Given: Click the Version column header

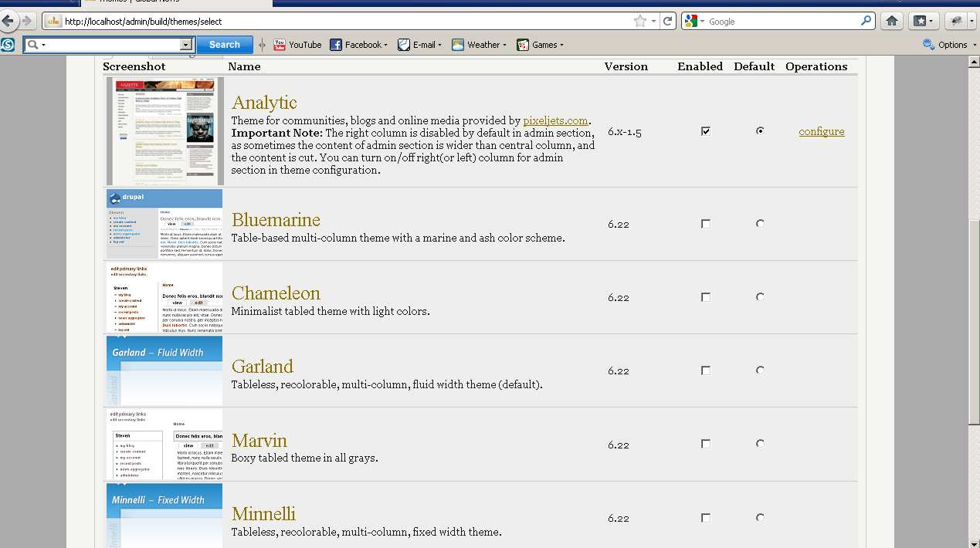Looking at the screenshot, I should (x=626, y=66).
